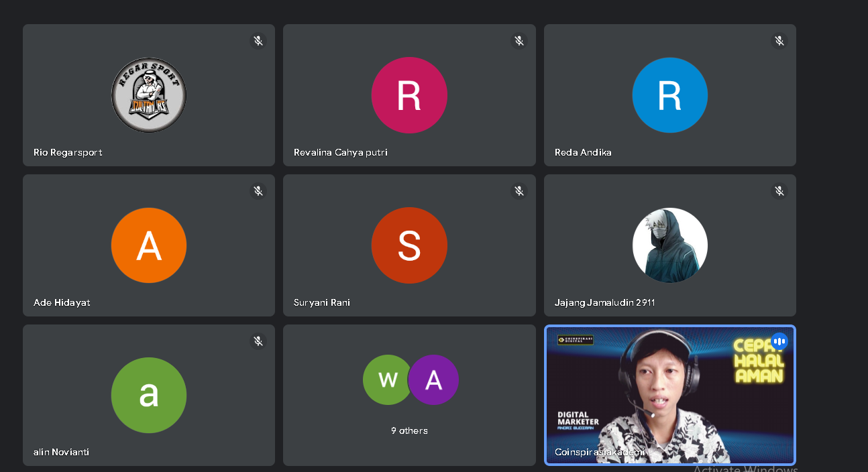Open the "9 others" participants list
Viewport: 868px width, 472px height.
[409, 430]
